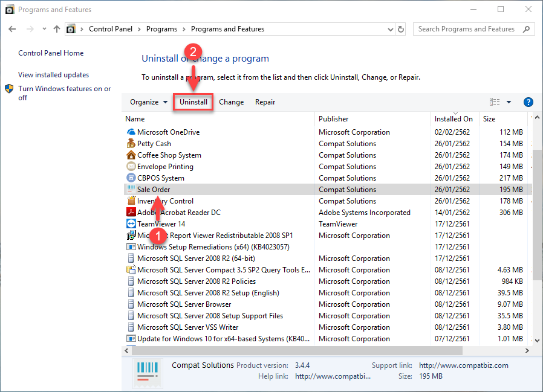Expand the chevron after Programs breadcrumb

pyautogui.click(x=184, y=30)
